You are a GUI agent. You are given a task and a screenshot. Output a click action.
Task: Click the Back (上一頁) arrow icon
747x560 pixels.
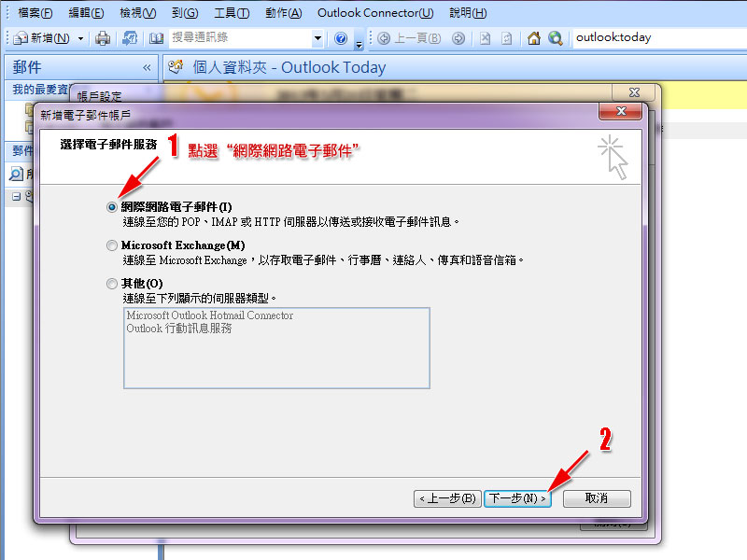[384, 38]
